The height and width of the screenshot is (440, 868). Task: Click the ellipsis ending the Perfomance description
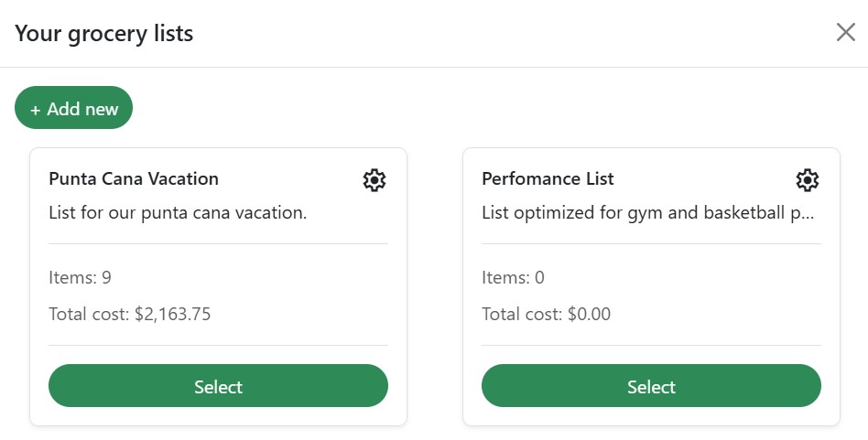(x=808, y=218)
